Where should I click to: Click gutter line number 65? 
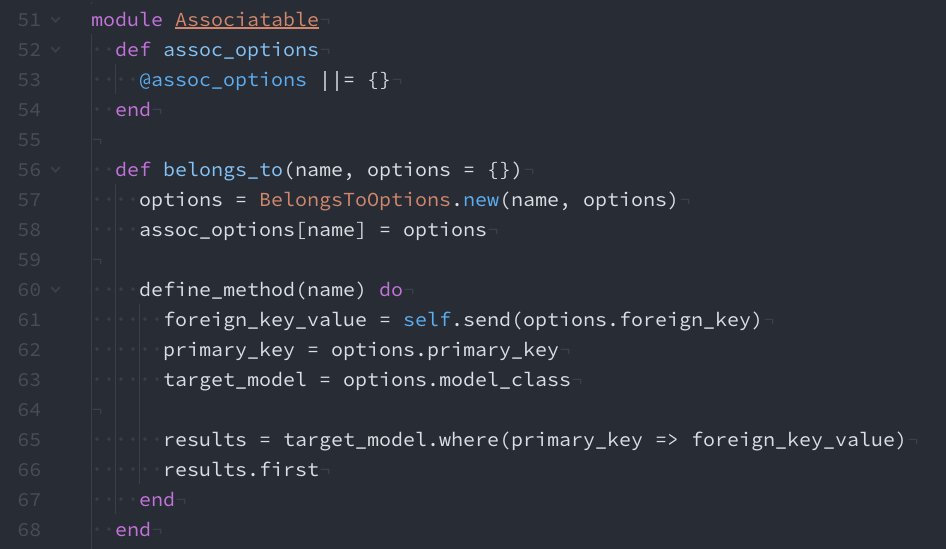click(x=29, y=440)
